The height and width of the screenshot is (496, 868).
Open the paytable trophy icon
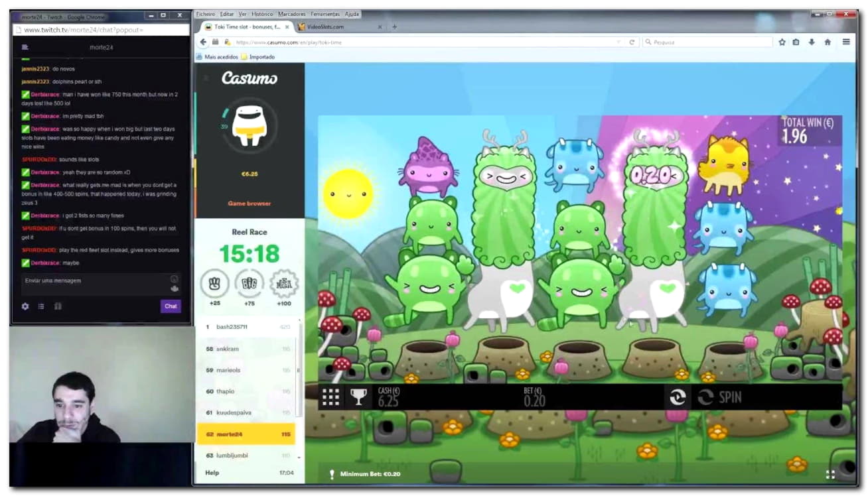[358, 397]
